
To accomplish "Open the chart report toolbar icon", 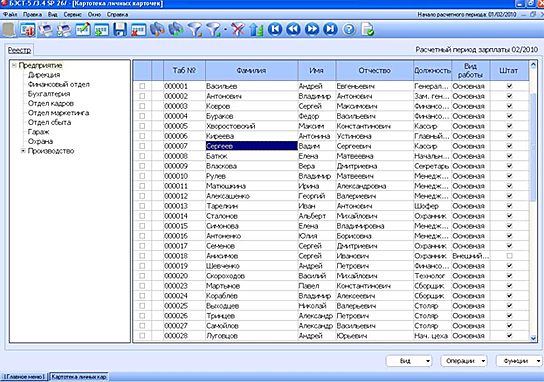I will tap(27, 29).
